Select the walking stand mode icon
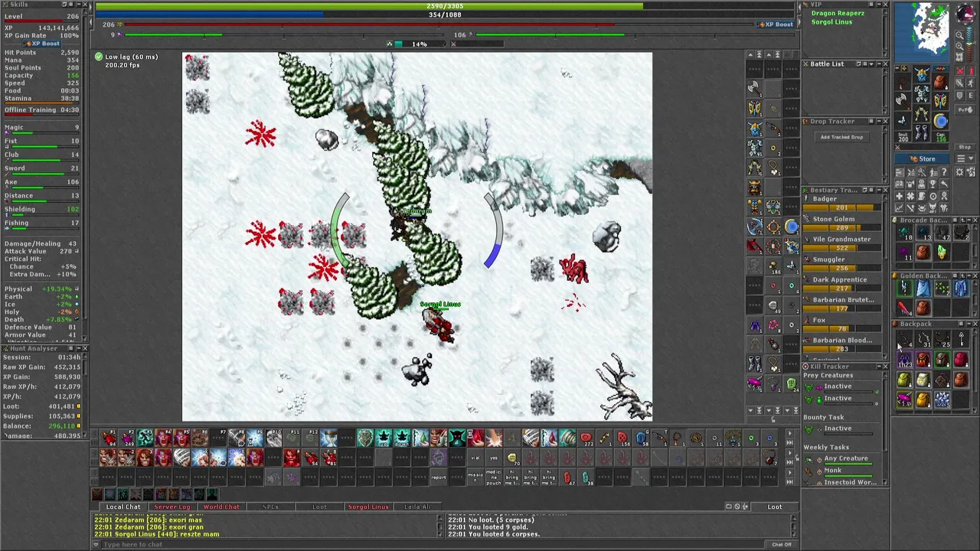The width and height of the screenshot is (980, 551). tap(972, 83)
